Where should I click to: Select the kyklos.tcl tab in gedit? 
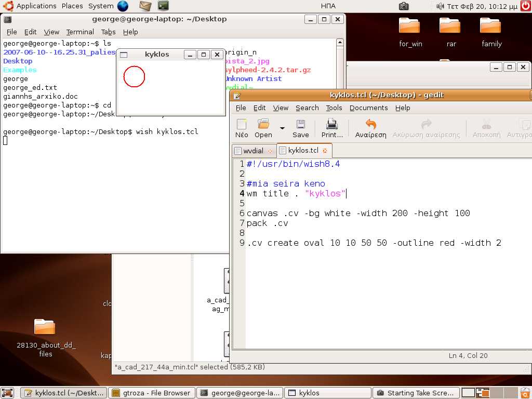(303, 150)
